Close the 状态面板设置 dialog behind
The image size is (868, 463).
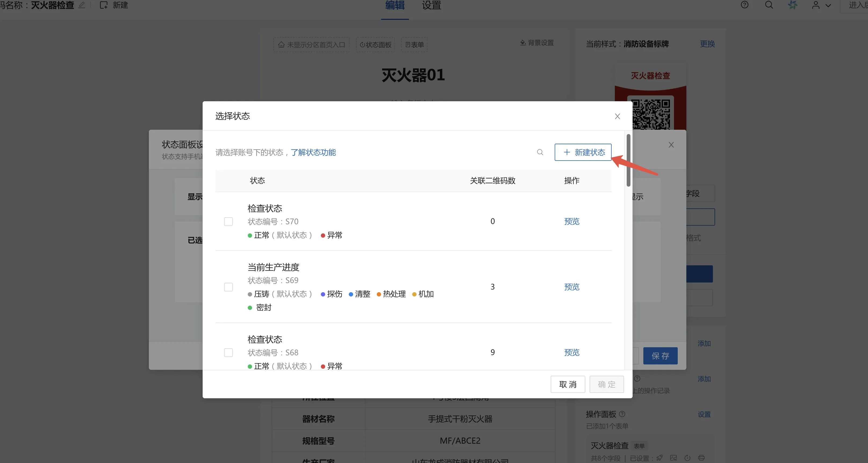[671, 145]
